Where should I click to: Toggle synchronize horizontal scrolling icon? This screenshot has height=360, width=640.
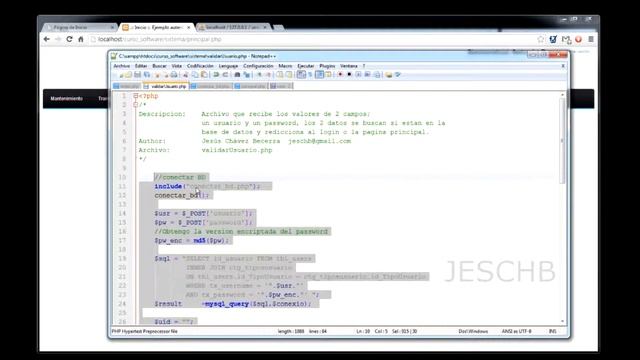point(289,75)
